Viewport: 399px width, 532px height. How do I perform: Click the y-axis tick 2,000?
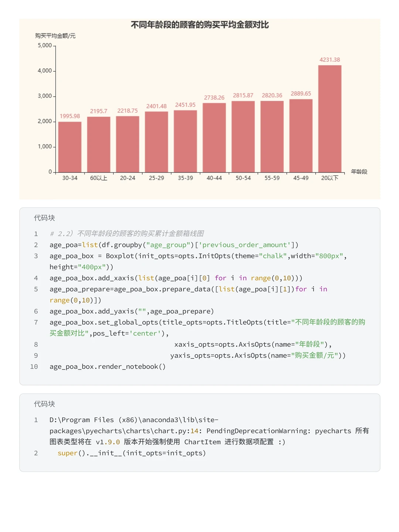coord(45,121)
